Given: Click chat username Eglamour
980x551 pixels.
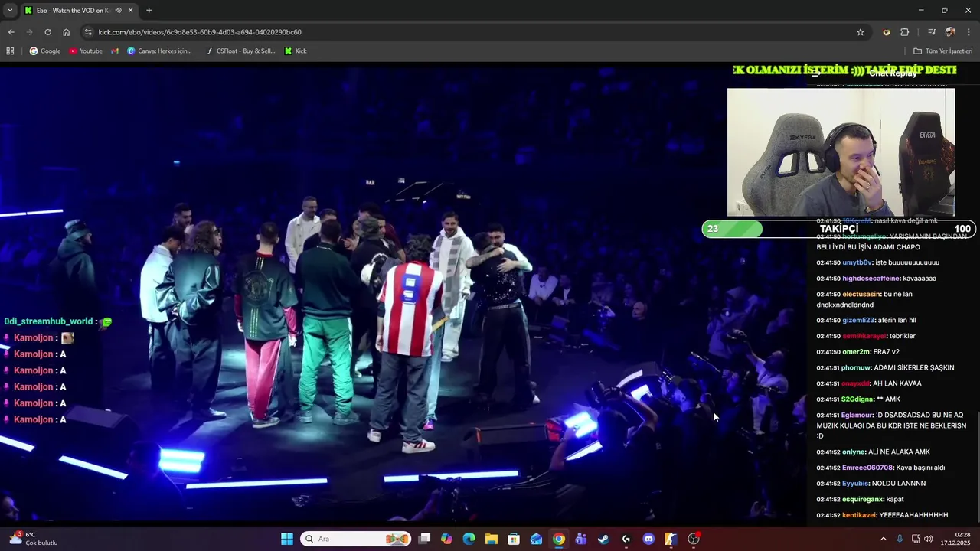Looking at the screenshot, I should click(x=857, y=415).
